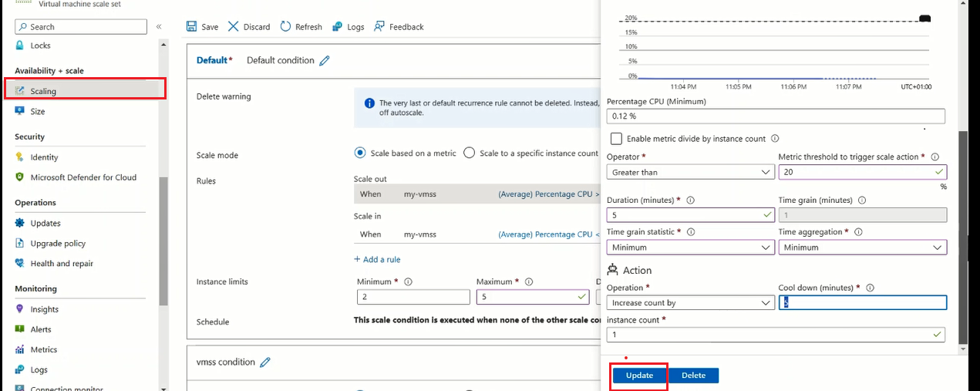This screenshot has width=980, height=391.
Task: Click the Microsoft Defender shield icon
Action: click(x=20, y=177)
